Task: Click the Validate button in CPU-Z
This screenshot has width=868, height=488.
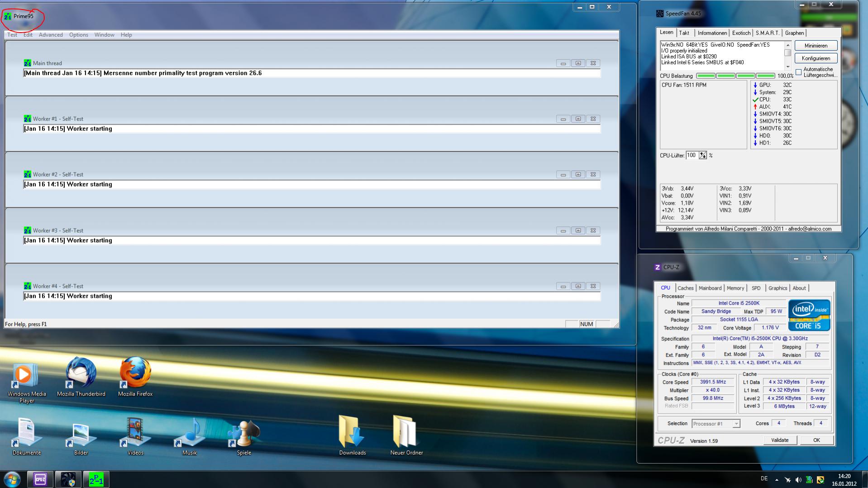Action: [x=780, y=440]
